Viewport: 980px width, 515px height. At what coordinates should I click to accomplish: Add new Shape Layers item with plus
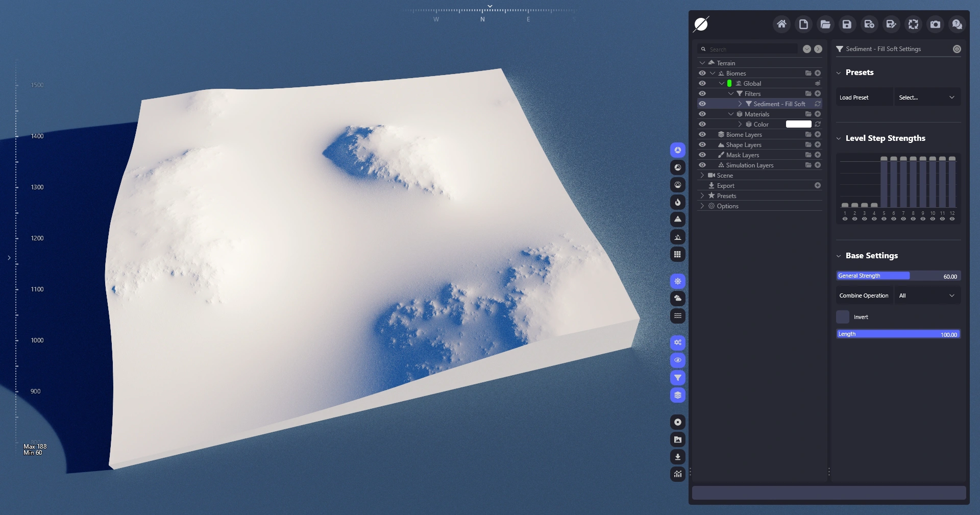[x=818, y=144]
